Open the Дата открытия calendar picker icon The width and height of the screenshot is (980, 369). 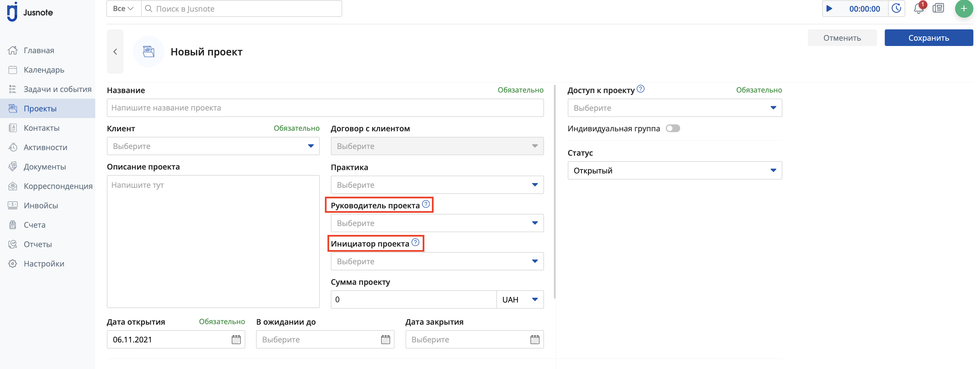click(236, 339)
